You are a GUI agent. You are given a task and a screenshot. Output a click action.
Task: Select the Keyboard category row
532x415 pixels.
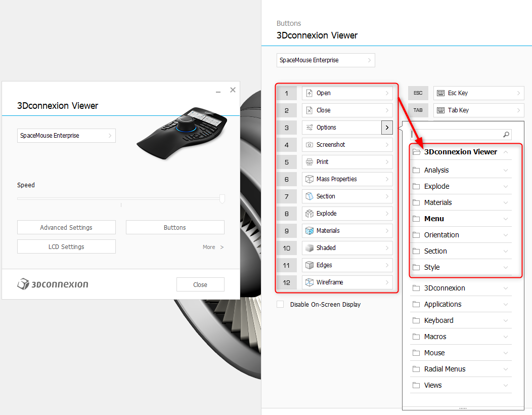[461, 320]
